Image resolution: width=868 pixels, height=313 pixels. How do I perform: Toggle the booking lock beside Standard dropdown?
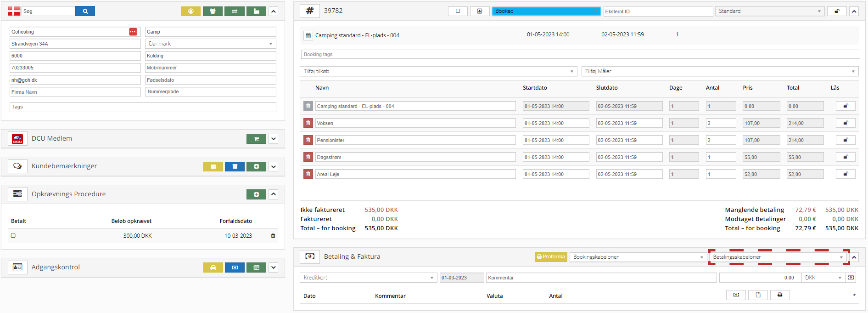coord(837,11)
